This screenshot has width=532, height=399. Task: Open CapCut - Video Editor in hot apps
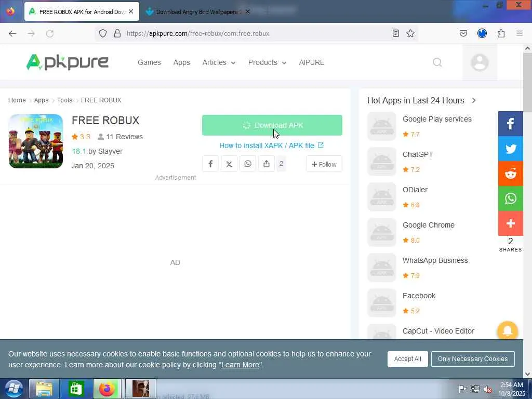pos(438,331)
